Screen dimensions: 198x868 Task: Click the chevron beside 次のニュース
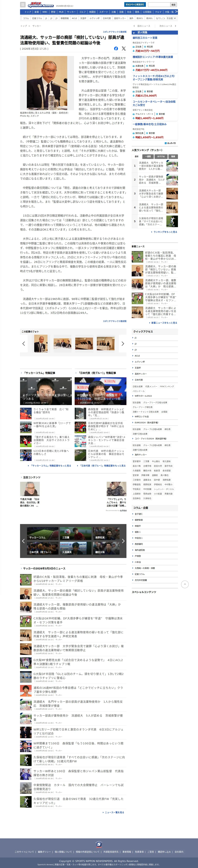(x=175, y=26)
